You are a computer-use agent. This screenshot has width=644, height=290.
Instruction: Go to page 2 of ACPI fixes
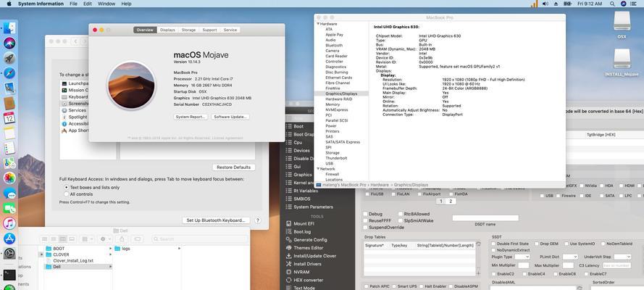[451, 202]
